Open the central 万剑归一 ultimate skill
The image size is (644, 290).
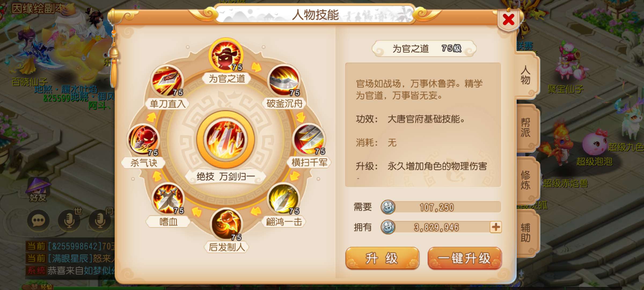coord(225,140)
